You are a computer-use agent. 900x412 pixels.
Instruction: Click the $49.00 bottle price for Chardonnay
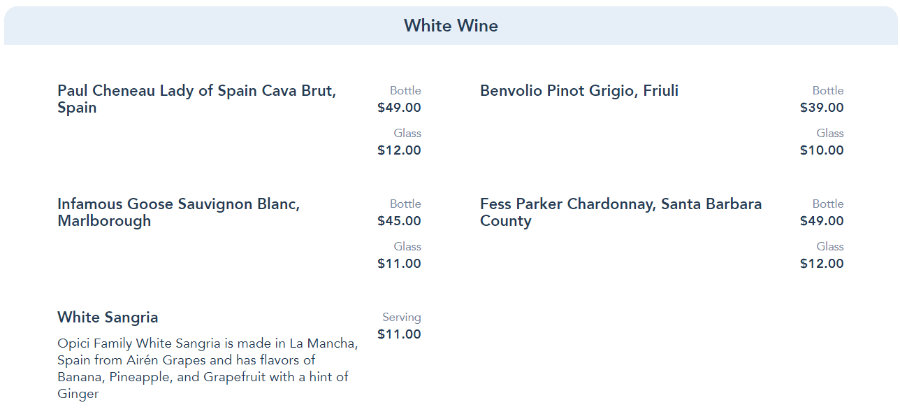(x=821, y=221)
